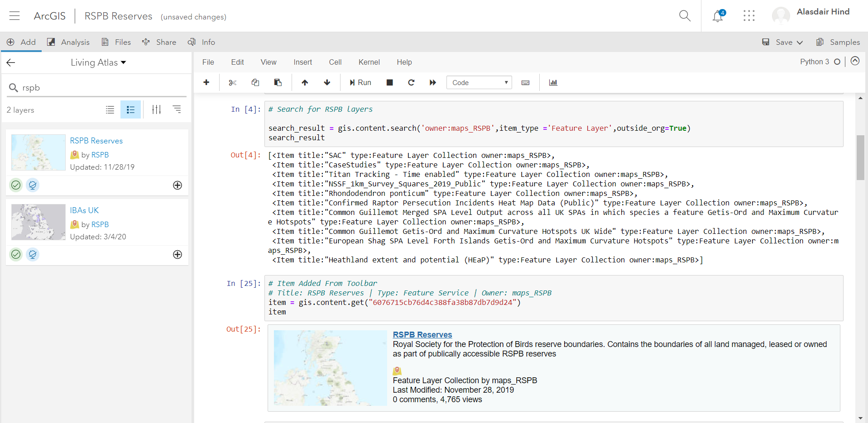868x423 pixels.
Task: Click the user avatar picture
Action: pyautogui.click(x=781, y=16)
